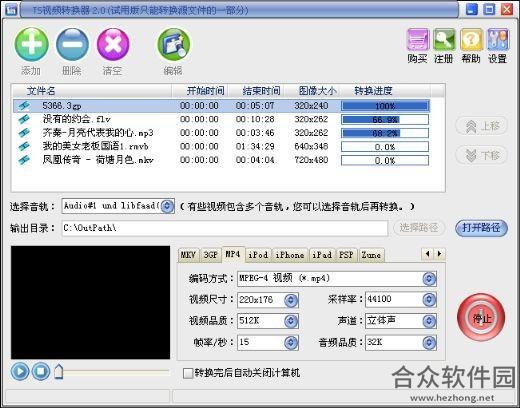Viewport: 520px width, 408px height.
Task: Open the Edit (编辑) video tool
Action: pos(173,44)
